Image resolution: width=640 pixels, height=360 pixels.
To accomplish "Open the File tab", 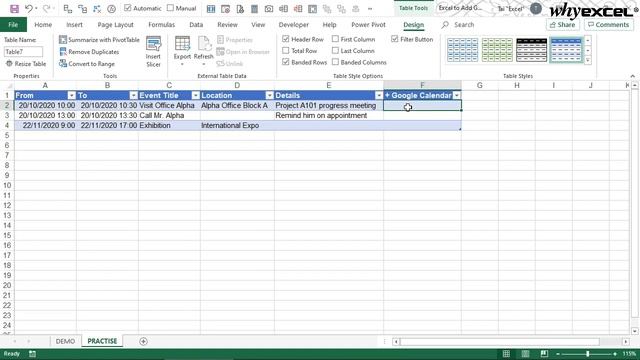I will coord(13,25).
